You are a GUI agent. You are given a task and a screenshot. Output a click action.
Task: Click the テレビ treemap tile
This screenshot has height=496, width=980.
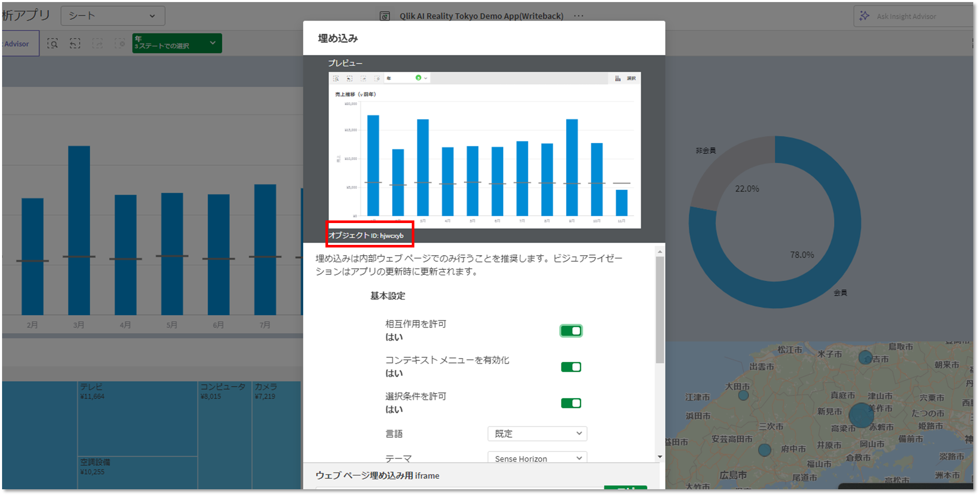point(138,419)
